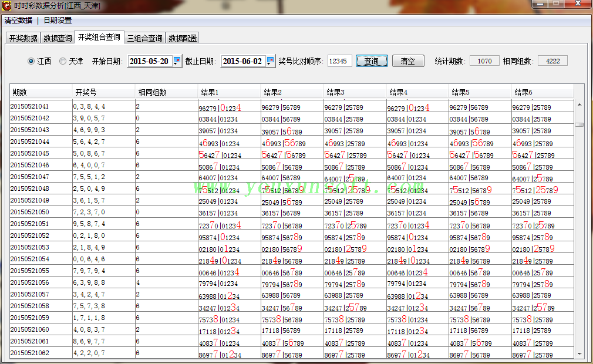The image size is (593, 364).
Task: Click into the 开始日期 date field
Action: click(150, 61)
